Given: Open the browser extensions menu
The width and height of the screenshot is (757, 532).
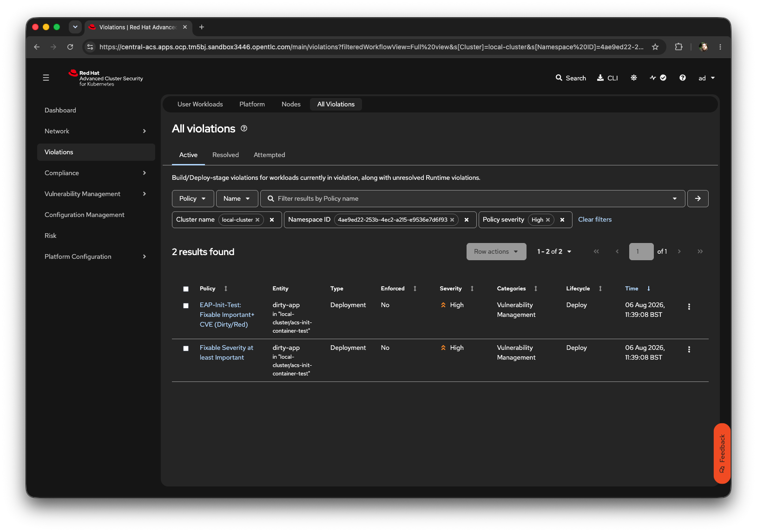Looking at the screenshot, I should point(678,47).
